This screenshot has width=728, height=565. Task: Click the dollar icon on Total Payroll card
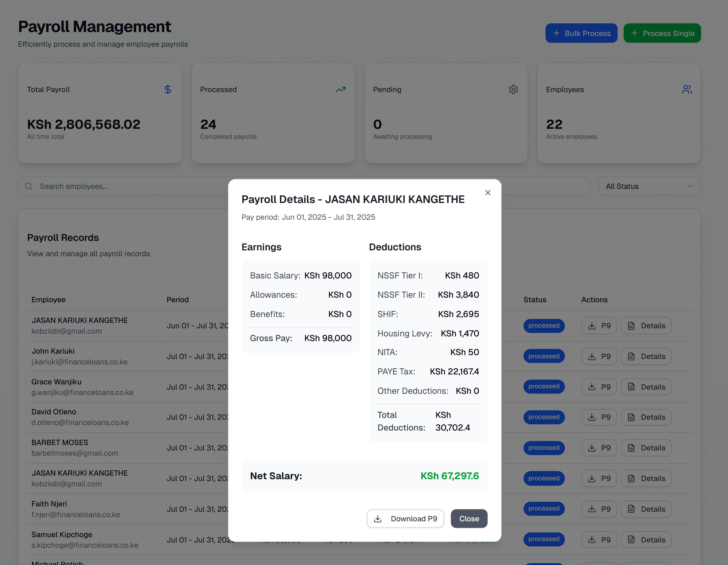coord(168,89)
